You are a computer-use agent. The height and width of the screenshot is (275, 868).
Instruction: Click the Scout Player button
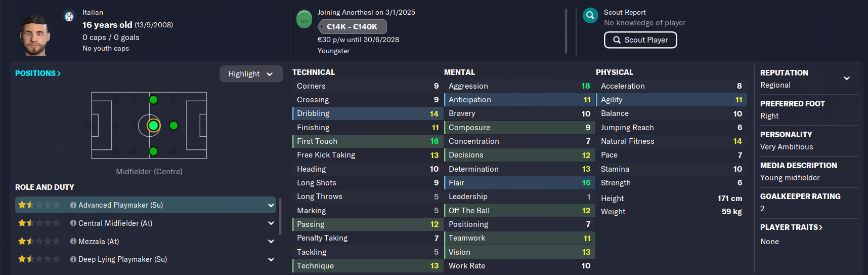(x=640, y=40)
